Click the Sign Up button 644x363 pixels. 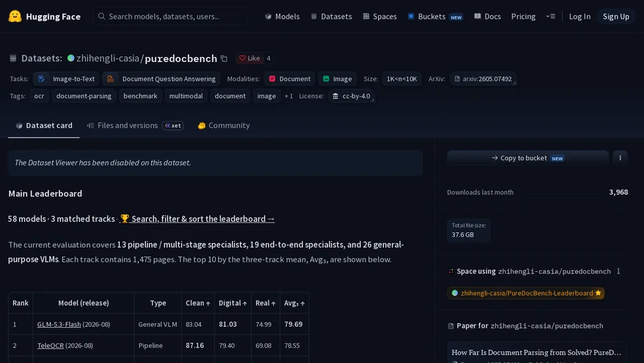616,17
